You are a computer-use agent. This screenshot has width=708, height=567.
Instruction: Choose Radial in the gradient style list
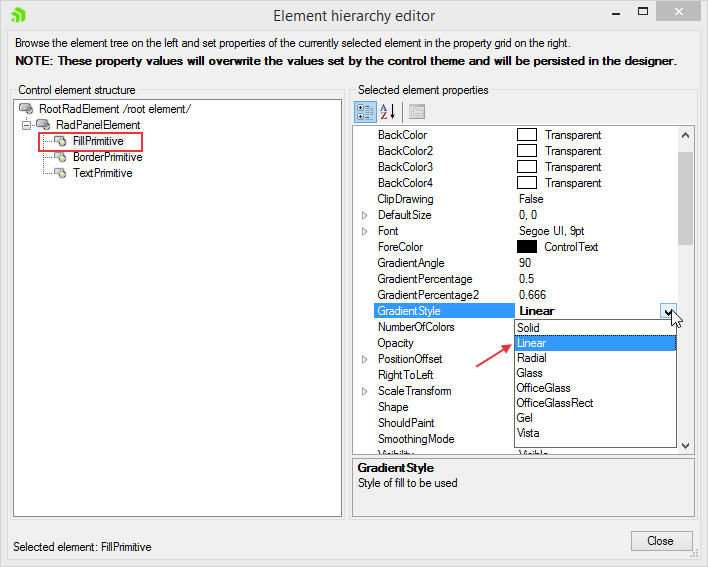pyautogui.click(x=595, y=358)
